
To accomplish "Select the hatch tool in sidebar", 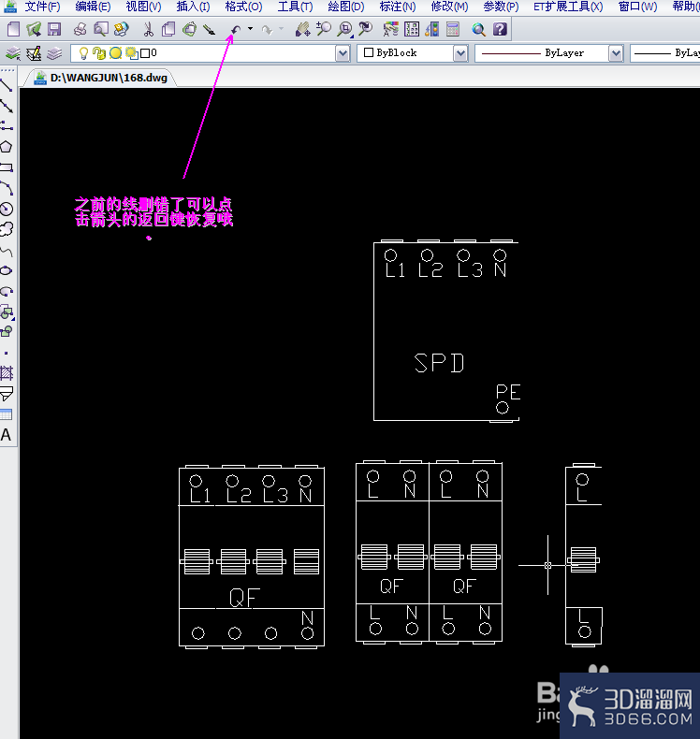I will pyautogui.click(x=7, y=373).
